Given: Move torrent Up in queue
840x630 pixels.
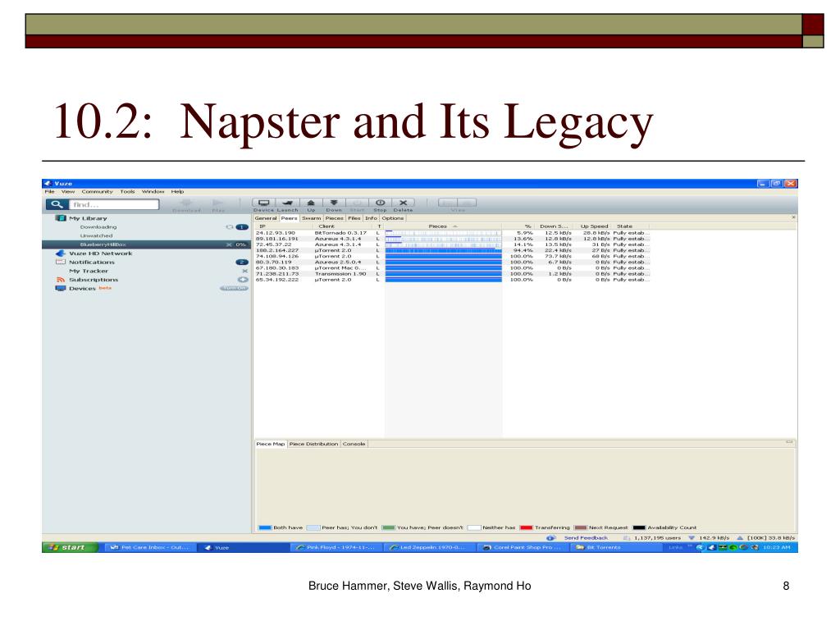Looking at the screenshot, I should point(311,203).
